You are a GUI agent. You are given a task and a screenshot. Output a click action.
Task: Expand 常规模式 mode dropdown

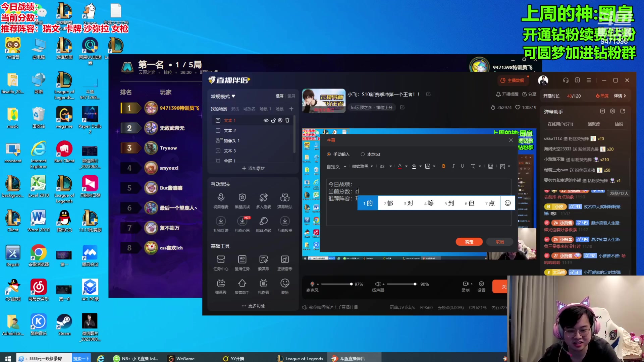223,97
